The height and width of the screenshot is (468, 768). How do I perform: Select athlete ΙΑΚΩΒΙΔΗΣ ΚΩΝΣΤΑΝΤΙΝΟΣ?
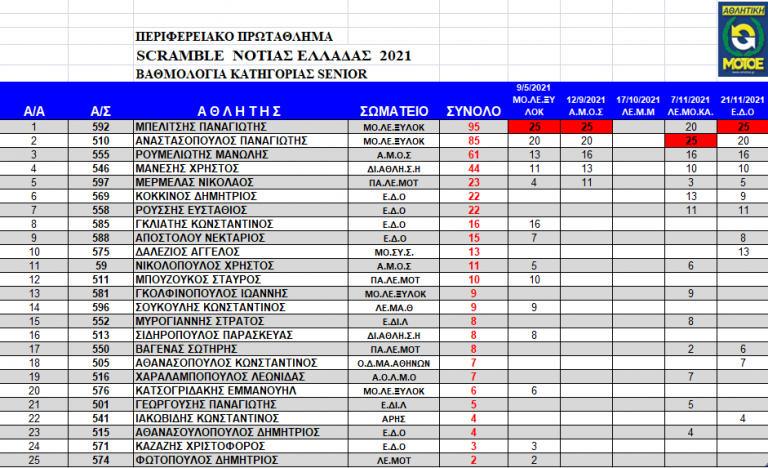[x=207, y=419]
